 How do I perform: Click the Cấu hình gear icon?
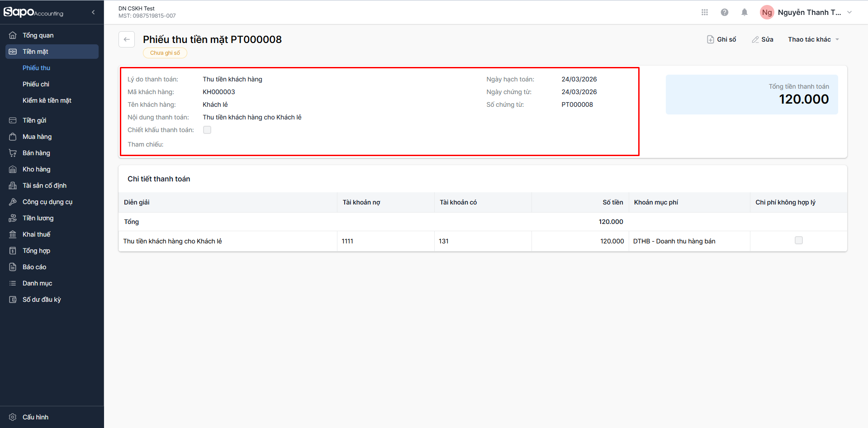(x=13, y=417)
